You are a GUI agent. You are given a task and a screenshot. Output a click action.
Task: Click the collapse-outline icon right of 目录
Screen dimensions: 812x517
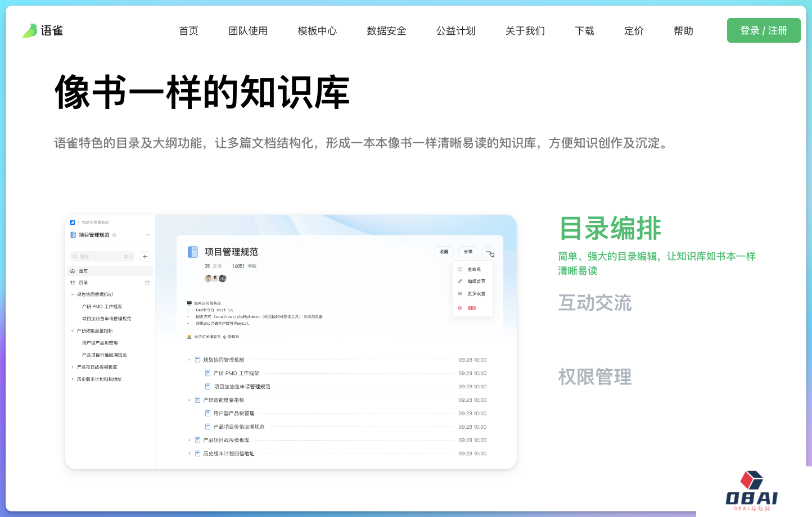coord(147,283)
